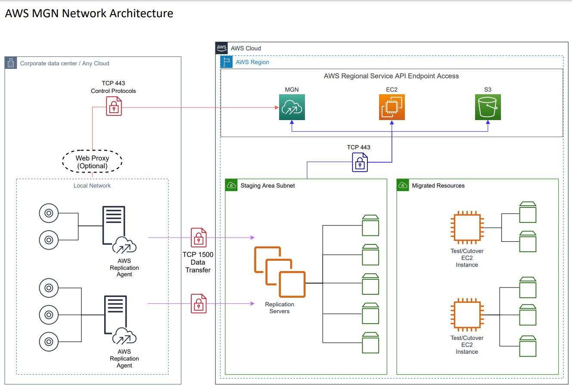Viewport: 572px width, 392px height.
Task: Click the red lock below TCP 1500 Data Transfer
Action: click(199, 303)
